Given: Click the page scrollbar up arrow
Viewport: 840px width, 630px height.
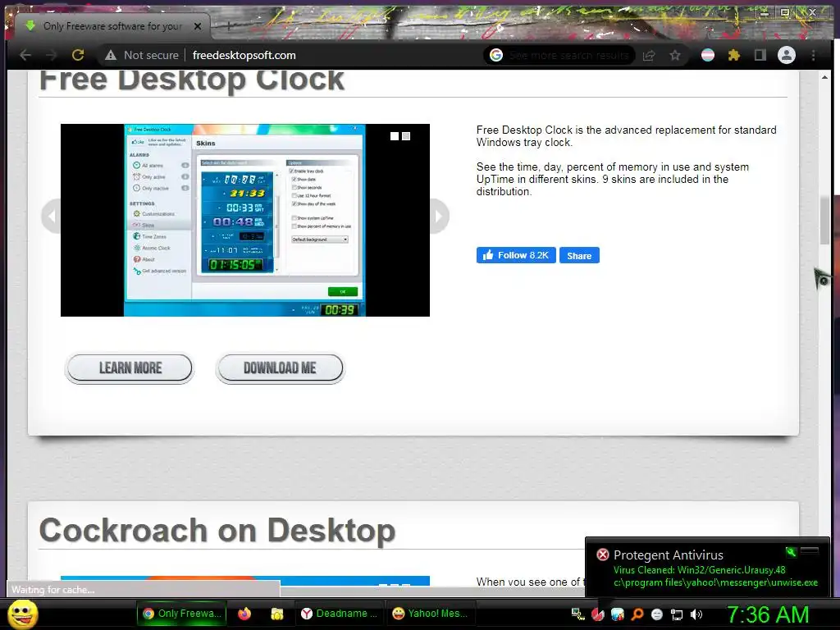Looking at the screenshot, I should pyautogui.click(x=824, y=77).
